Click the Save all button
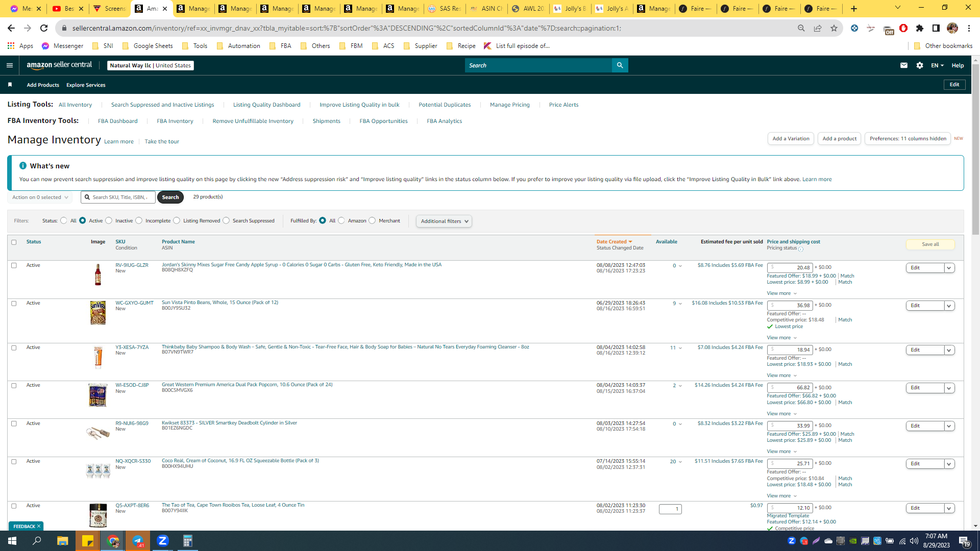Viewport: 980px width, 551px height. [930, 244]
